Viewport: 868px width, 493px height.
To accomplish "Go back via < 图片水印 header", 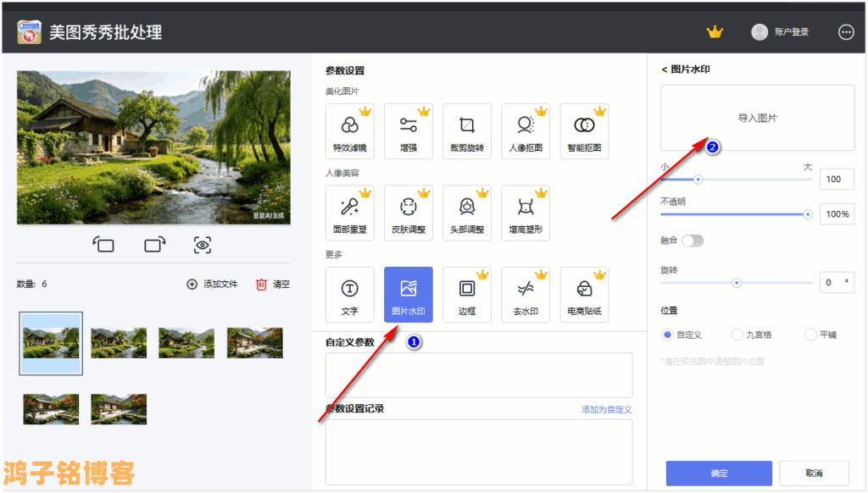I will click(685, 69).
